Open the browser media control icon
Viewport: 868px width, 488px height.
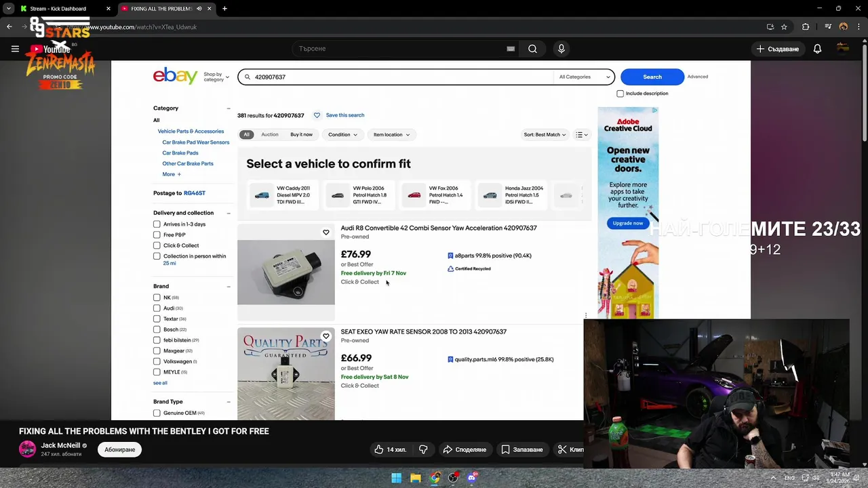[828, 27]
